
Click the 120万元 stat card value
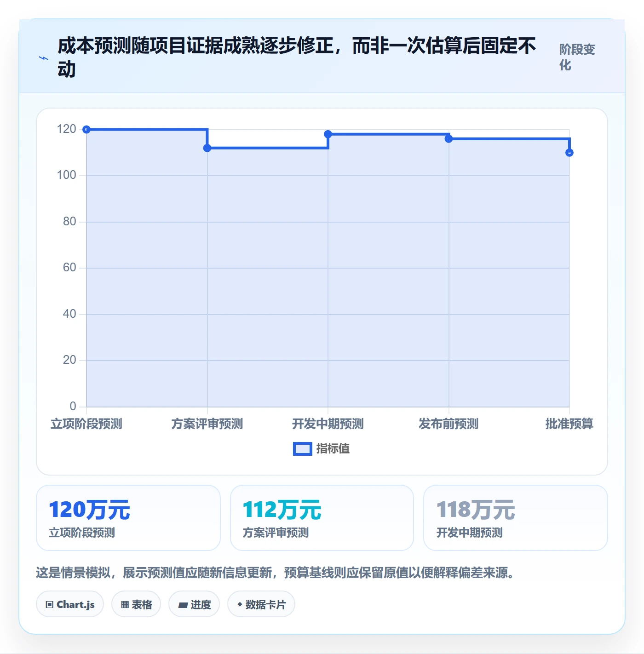[90, 510]
